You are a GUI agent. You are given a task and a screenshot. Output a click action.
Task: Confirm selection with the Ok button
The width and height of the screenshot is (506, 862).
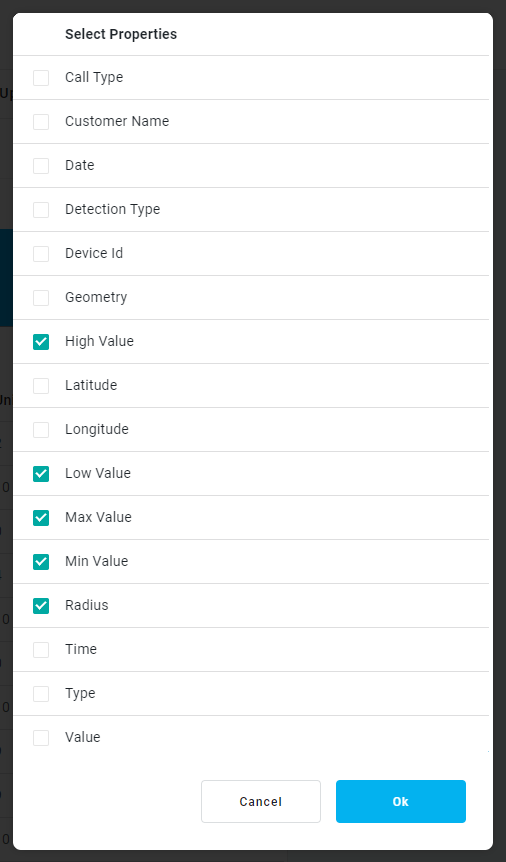(x=401, y=802)
